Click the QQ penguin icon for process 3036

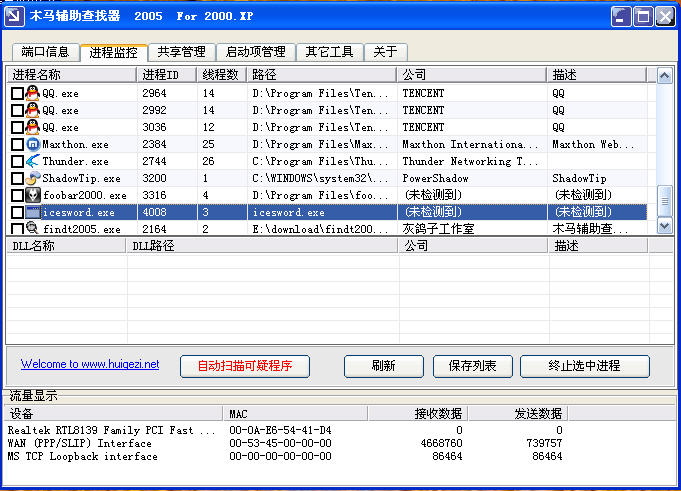33,127
